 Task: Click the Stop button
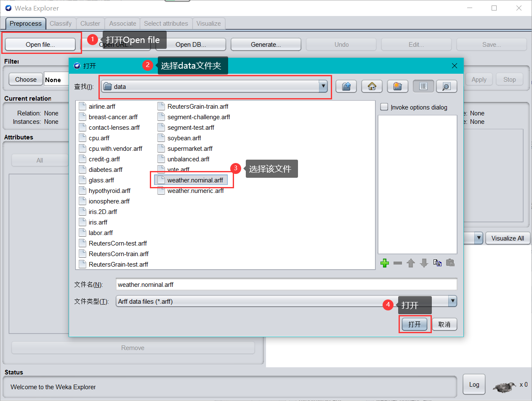510,79
